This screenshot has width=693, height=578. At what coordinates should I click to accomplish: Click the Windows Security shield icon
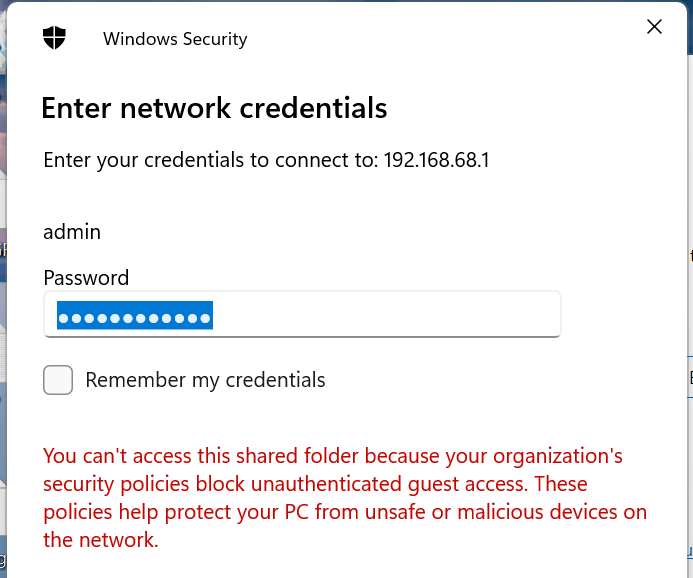pos(54,39)
